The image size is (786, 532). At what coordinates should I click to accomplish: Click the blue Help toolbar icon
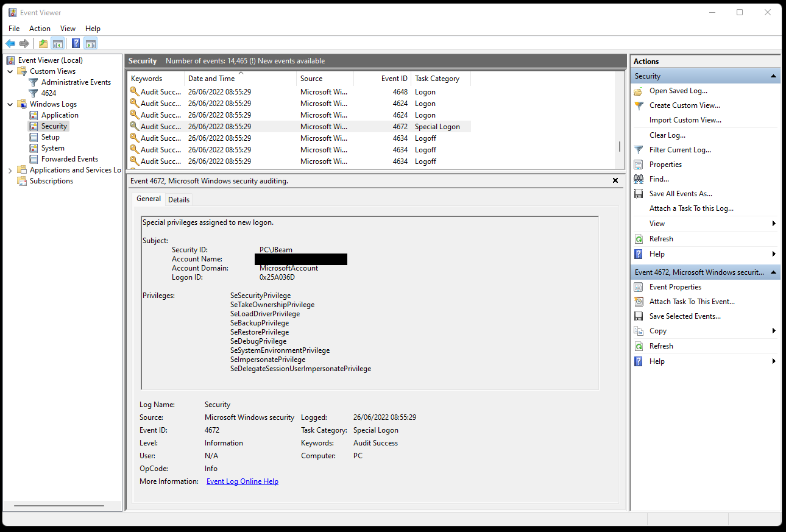tap(76, 43)
